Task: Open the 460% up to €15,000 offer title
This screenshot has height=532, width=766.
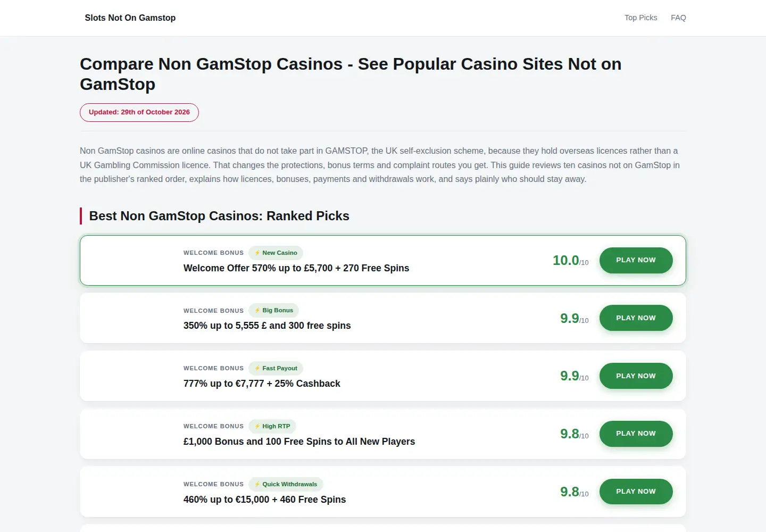Action: click(264, 500)
